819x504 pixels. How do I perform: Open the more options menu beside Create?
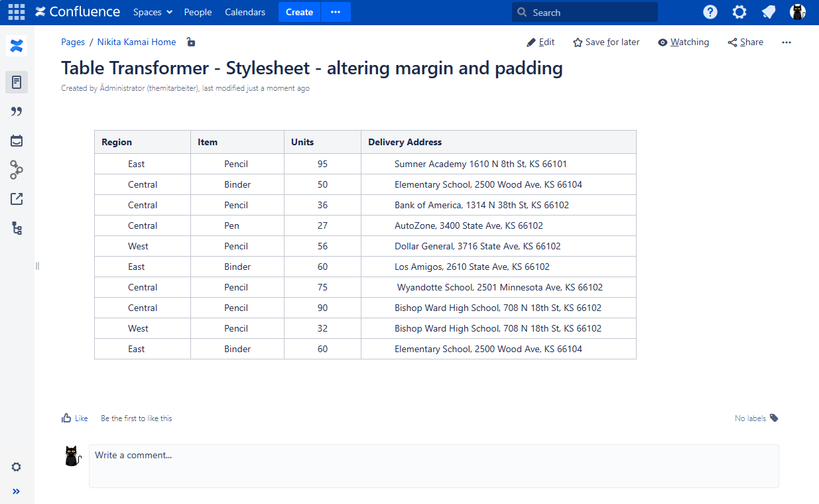click(336, 12)
